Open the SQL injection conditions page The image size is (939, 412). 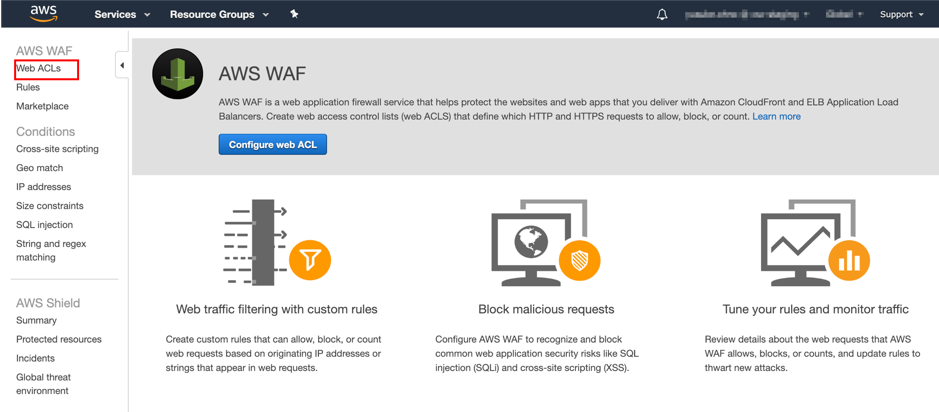pos(44,225)
